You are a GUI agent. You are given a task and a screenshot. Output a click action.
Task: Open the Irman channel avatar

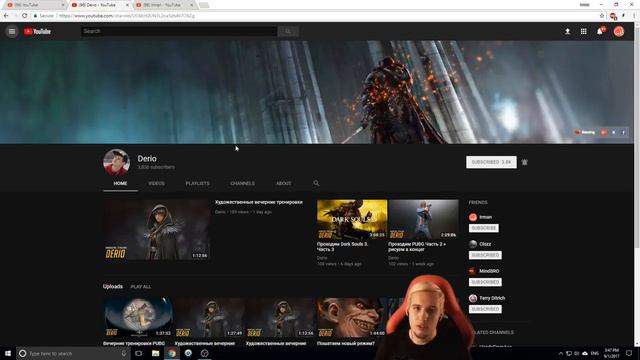(473, 217)
